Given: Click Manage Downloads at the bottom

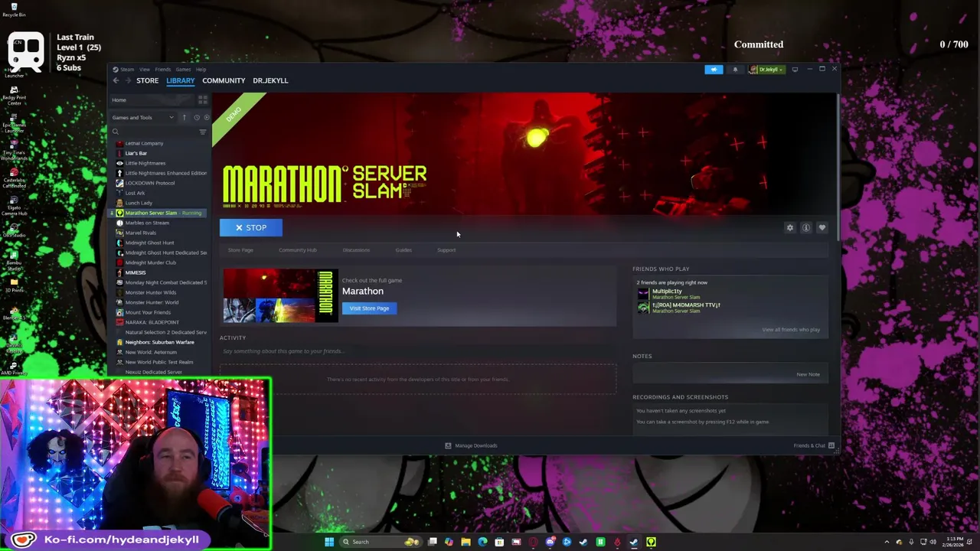Looking at the screenshot, I should point(475,445).
